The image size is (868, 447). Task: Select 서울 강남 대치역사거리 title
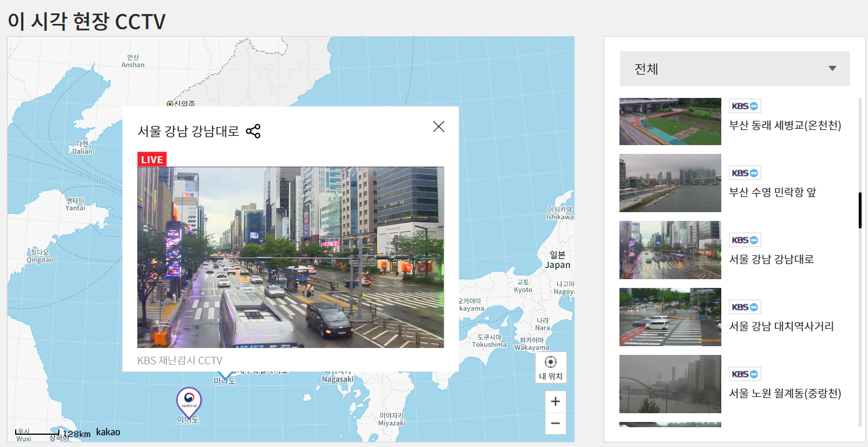coord(781,326)
